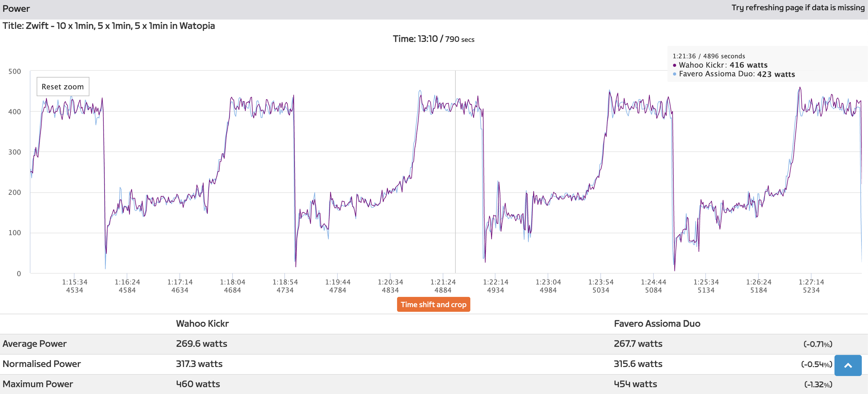Click the 460 watts Maximum Power value
The height and width of the screenshot is (394, 868).
198,384
